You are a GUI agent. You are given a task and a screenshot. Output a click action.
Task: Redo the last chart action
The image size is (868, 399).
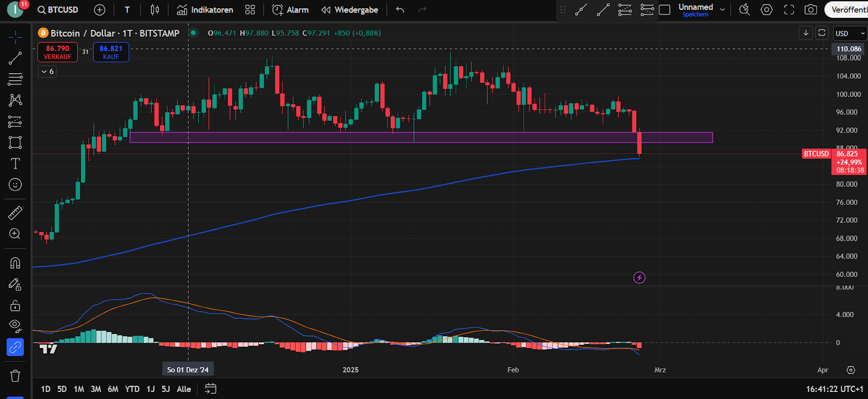click(423, 10)
